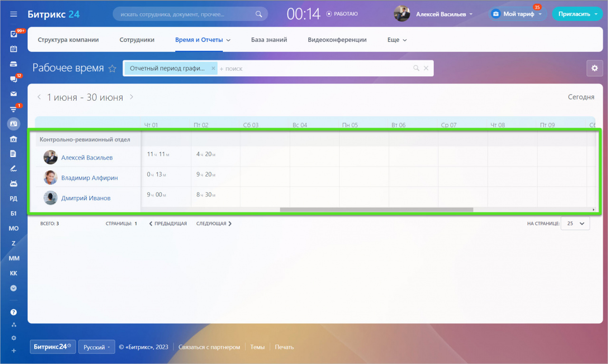Go to ПРЕДЫДУЩАЯ page

(x=168, y=224)
